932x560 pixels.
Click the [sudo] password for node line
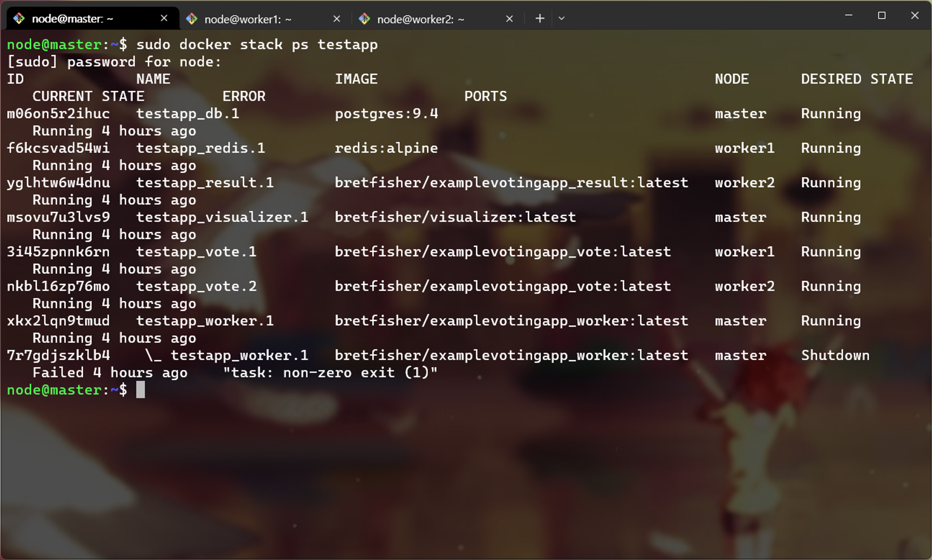pyautogui.click(x=114, y=62)
